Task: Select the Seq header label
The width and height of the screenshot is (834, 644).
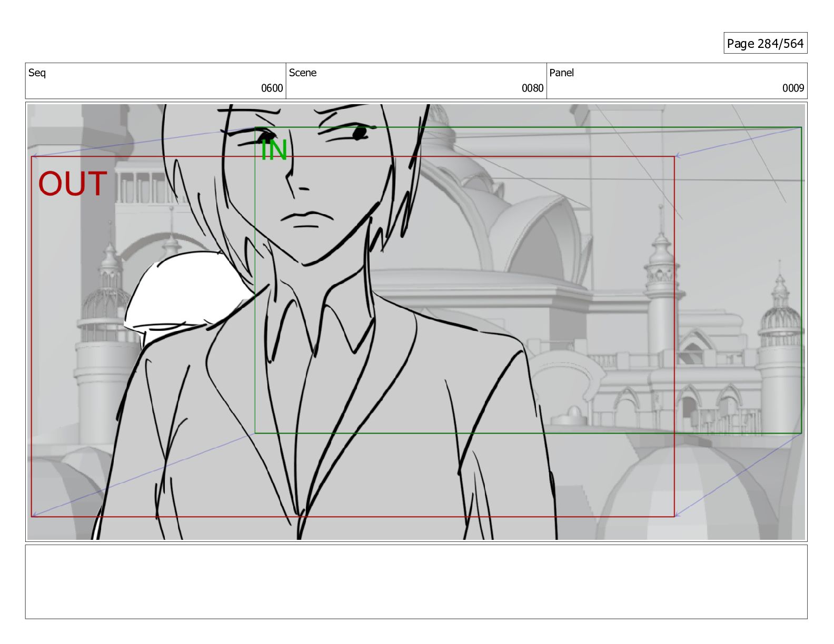Action: click(37, 73)
